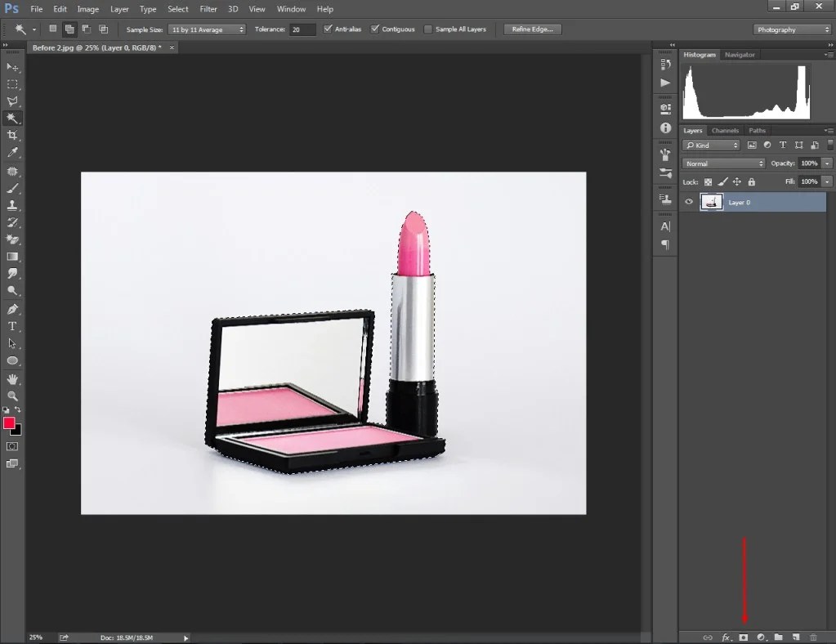836x644 pixels.
Task: Select the Horizontal Type tool
Action: [x=12, y=326]
